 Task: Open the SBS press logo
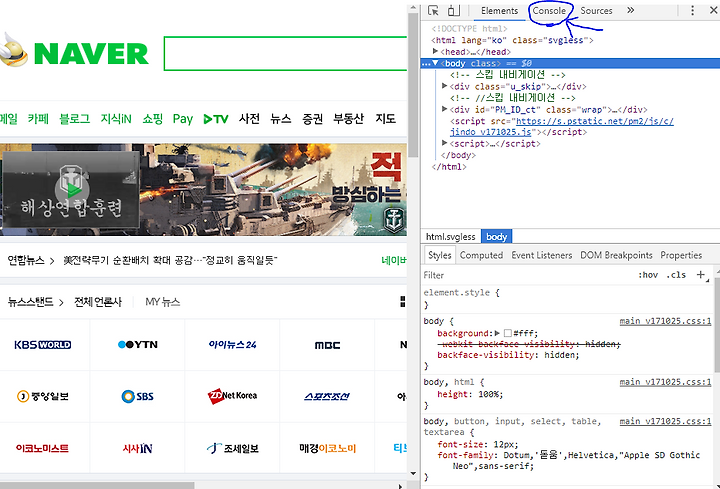point(138,396)
